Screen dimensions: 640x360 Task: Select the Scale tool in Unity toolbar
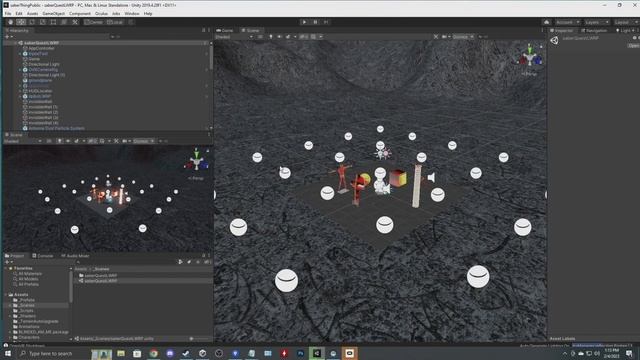tap(42, 22)
